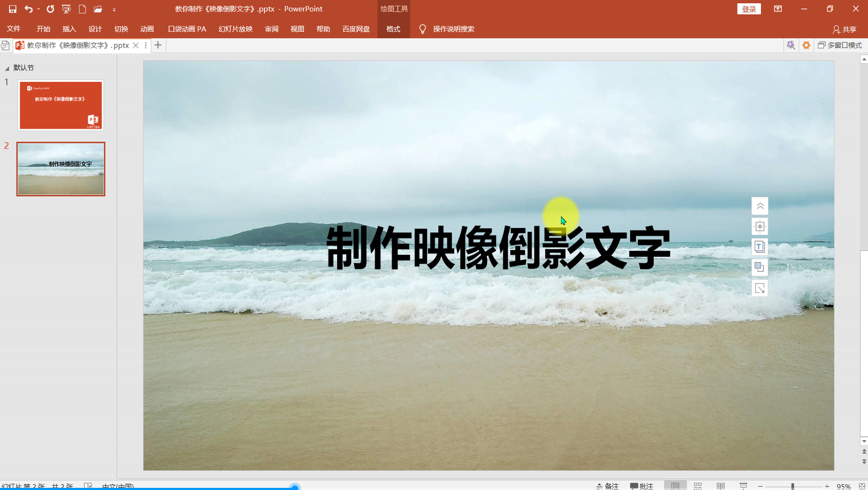Customize the Quick Access Toolbar dropdown

(x=114, y=10)
